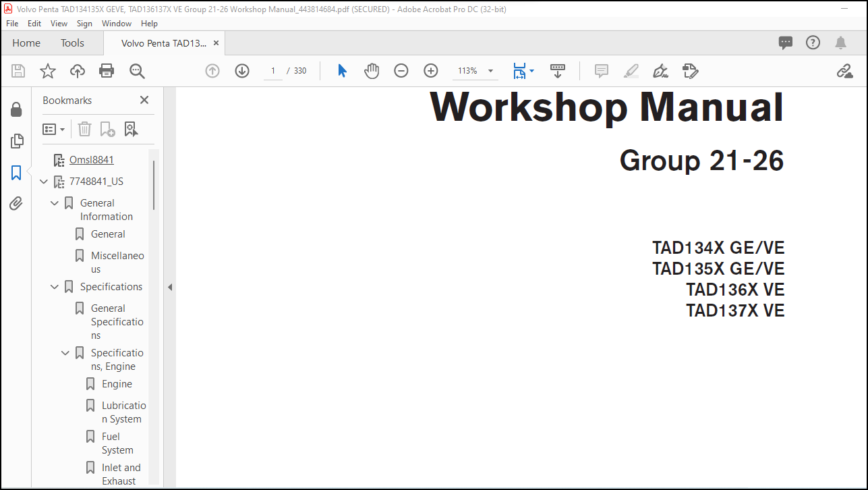Select the Volvo Penta TAD13... document tab
Screen dimensions: 868x490
point(164,43)
